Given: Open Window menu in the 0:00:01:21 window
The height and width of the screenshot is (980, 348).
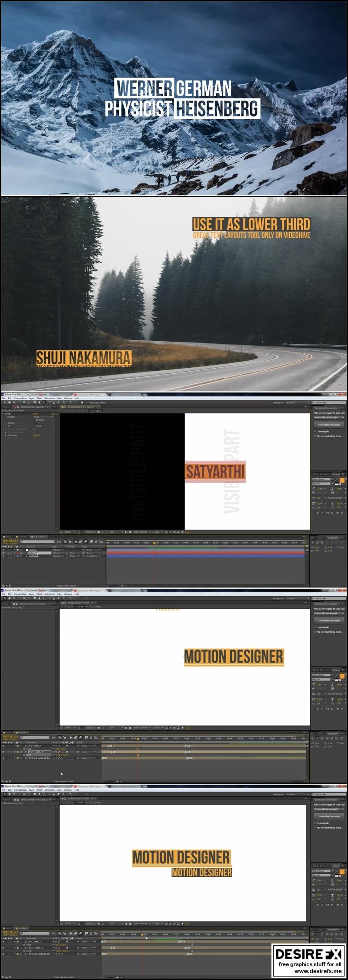Looking at the screenshot, I should (x=68, y=594).
